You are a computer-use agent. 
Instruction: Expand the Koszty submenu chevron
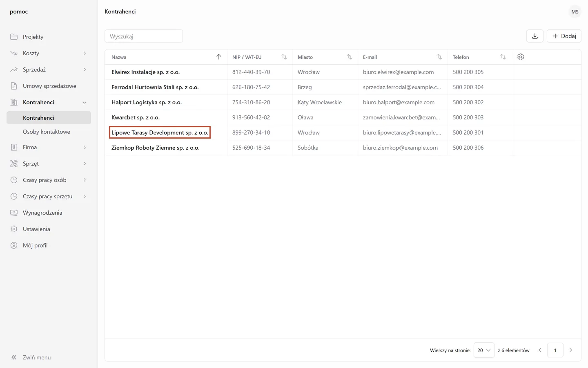pos(85,53)
